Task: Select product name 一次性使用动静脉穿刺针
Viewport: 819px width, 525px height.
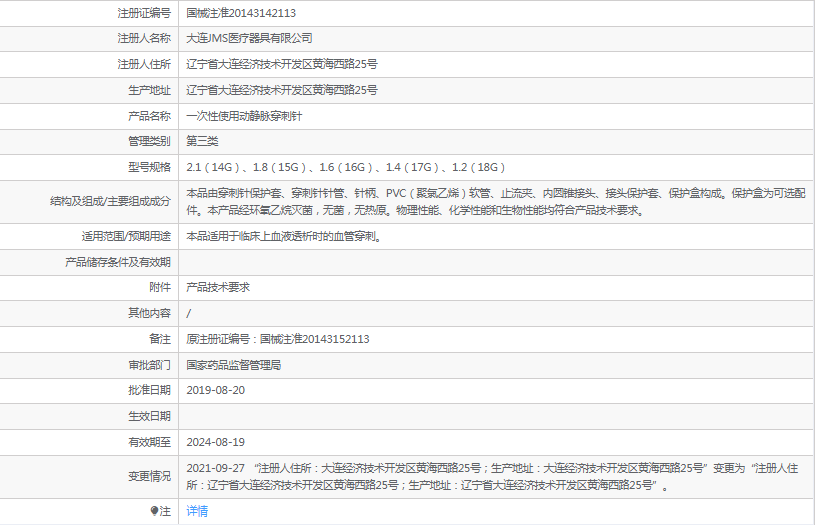Action: [x=244, y=116]
